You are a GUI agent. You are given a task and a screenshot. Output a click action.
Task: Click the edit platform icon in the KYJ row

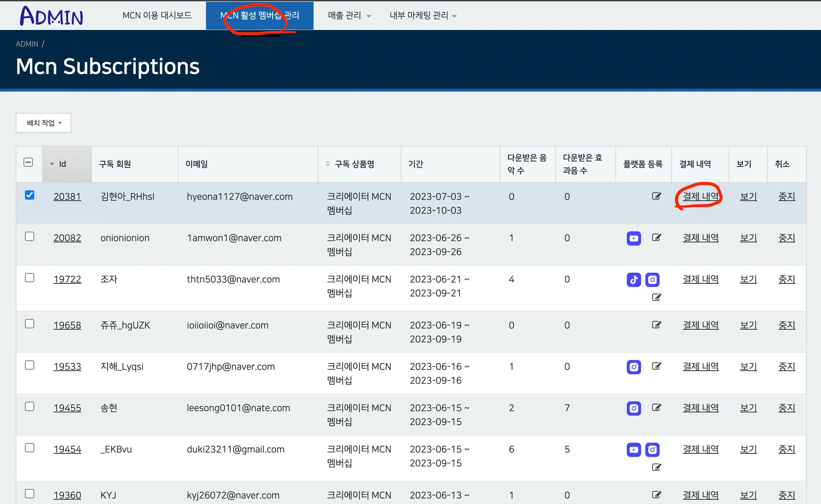point(656,495)
